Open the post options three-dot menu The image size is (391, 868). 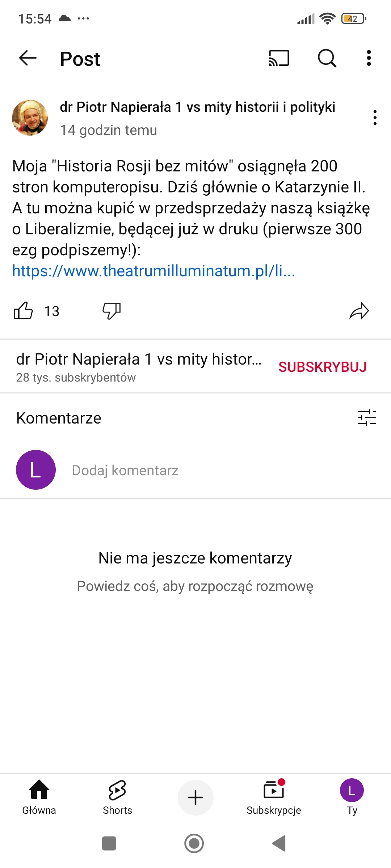click(x=375, y=118)
